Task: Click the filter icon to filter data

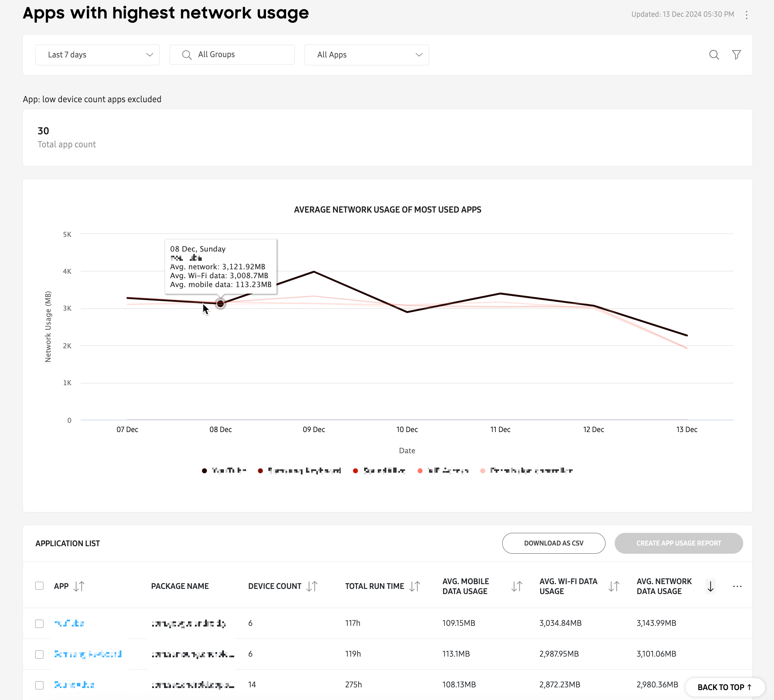Action: tap(736, 55)
